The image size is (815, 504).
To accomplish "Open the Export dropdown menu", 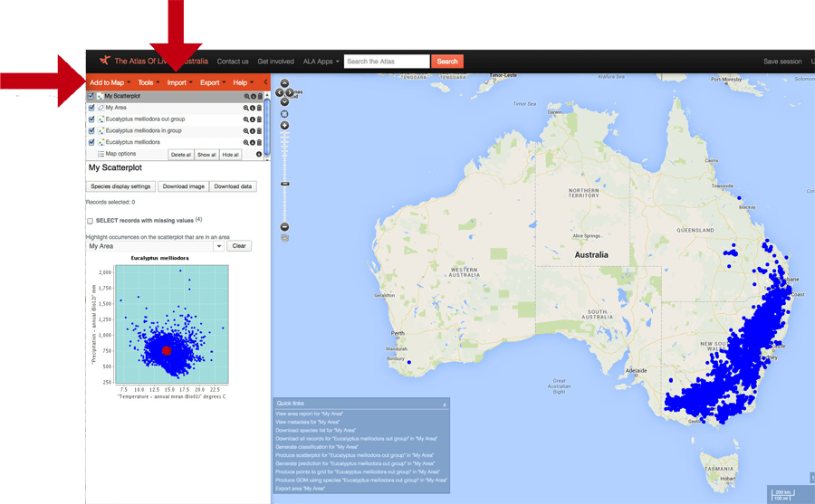I will [213, 82].
